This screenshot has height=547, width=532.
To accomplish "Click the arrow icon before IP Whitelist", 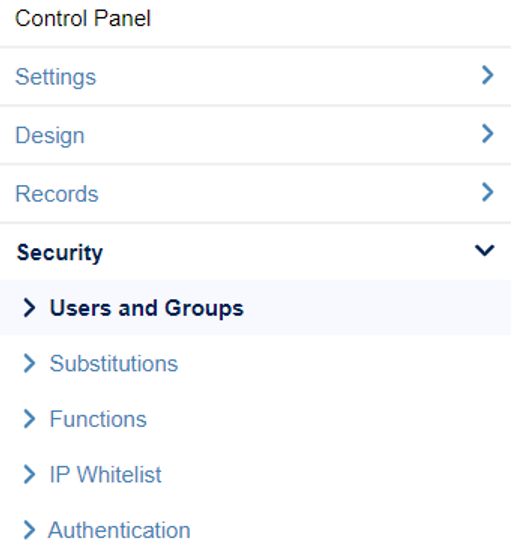I will click(29, 474).
